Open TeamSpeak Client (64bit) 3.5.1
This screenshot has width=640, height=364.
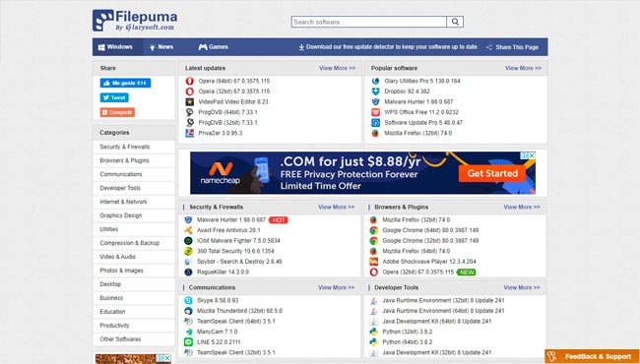[236, 321]
